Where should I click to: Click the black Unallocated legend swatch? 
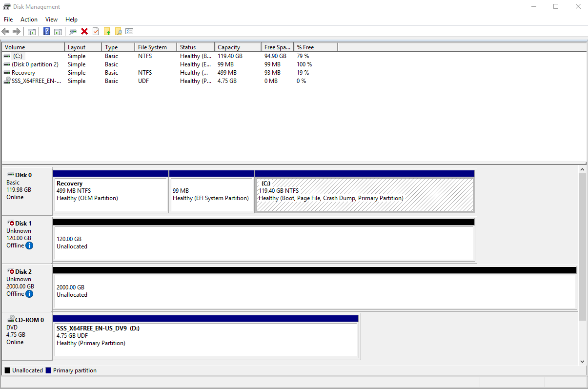coord(7,370)
